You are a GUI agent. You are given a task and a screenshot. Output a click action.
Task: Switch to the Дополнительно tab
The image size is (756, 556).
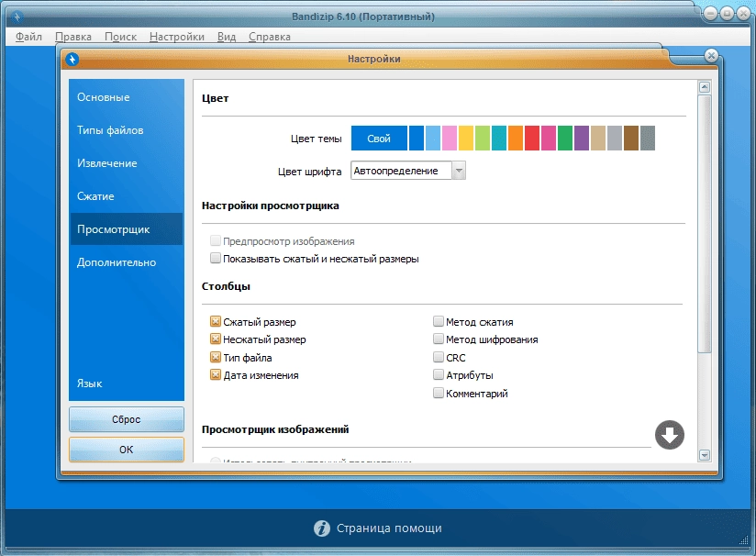127,262
